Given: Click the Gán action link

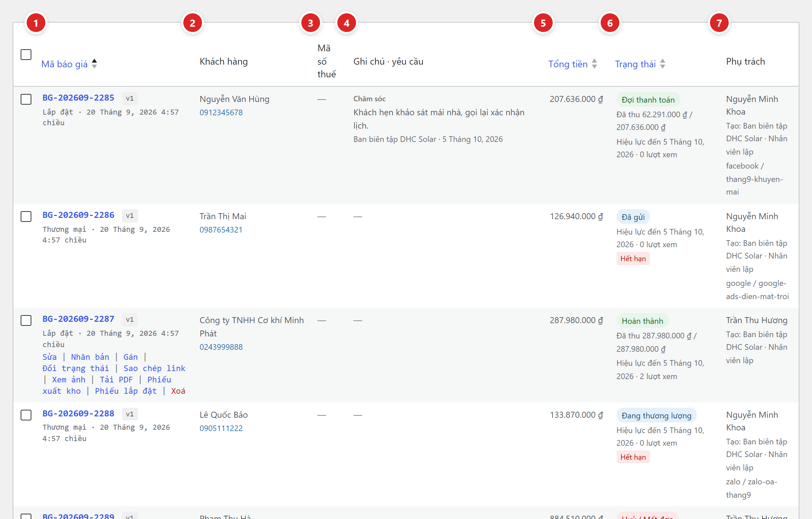Looking at the screenshot, I should [x=131, y=357].
